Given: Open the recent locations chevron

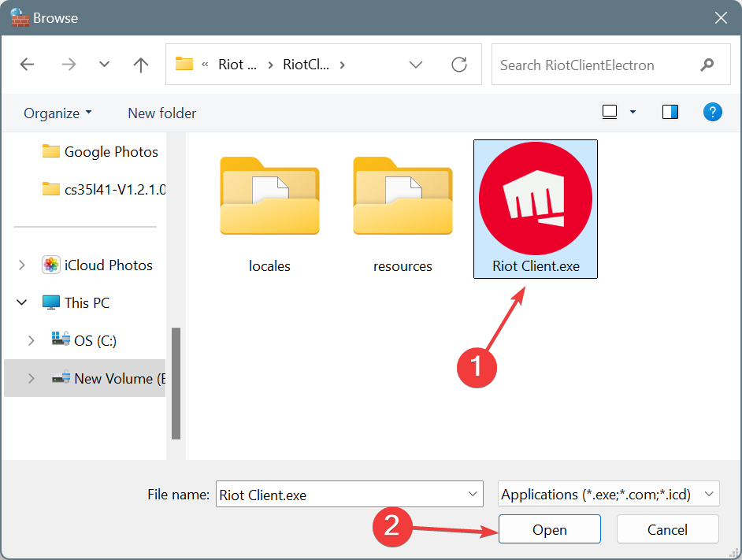Looking at the screenshot, I should point(104,65).
